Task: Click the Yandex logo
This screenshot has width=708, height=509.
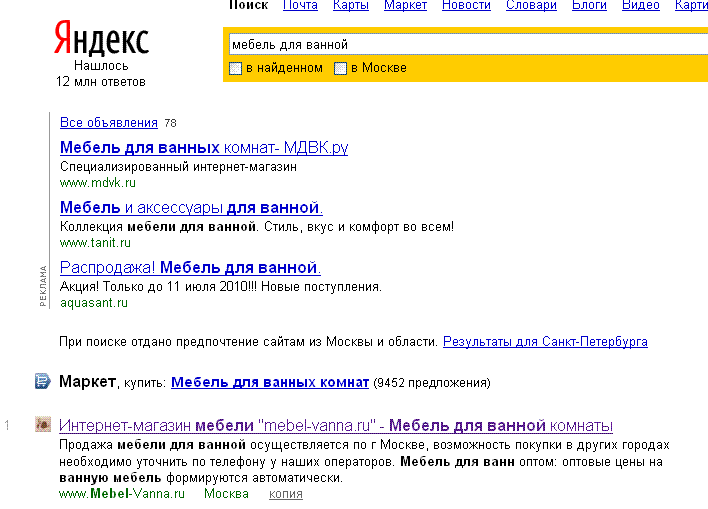Action: click(102, 38)
